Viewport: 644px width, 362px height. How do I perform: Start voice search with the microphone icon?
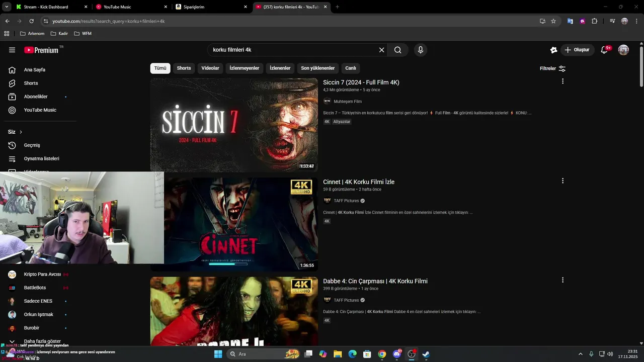[x=421, y=50]
